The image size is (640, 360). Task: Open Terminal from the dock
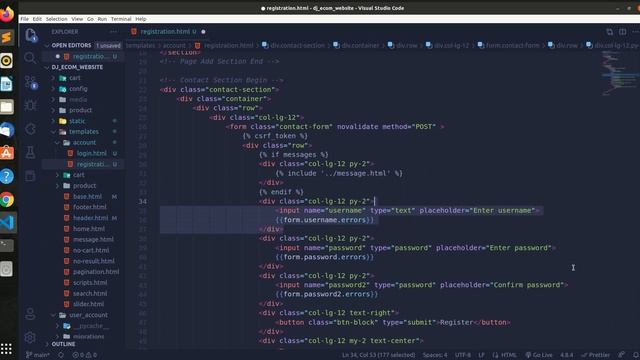(7, 245)
